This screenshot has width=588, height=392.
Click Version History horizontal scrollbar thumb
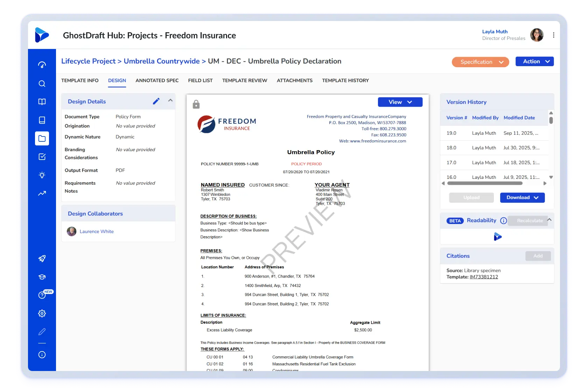pos(485,183)
